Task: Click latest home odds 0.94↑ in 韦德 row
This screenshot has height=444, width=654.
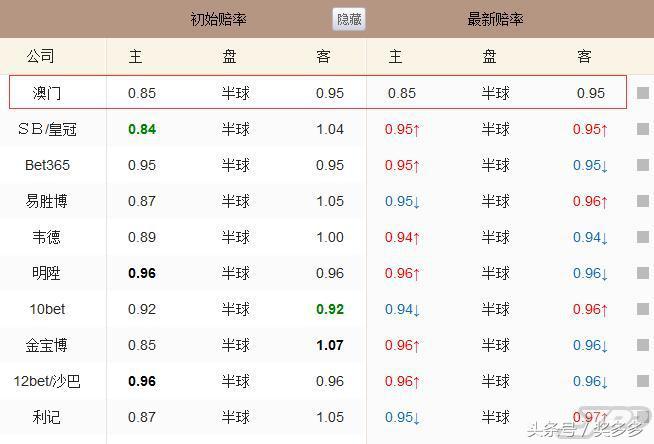Action: [x=402, y=237]
